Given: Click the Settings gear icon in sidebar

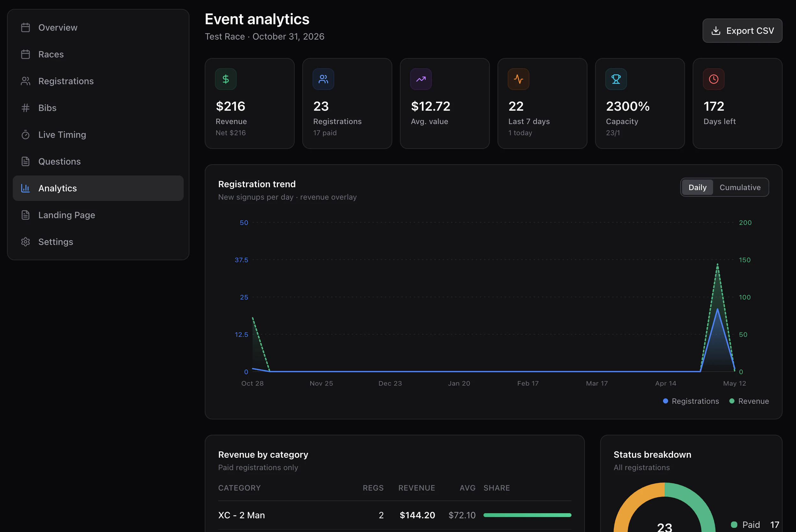Looking at the screenshot, I should click(26, 242).
